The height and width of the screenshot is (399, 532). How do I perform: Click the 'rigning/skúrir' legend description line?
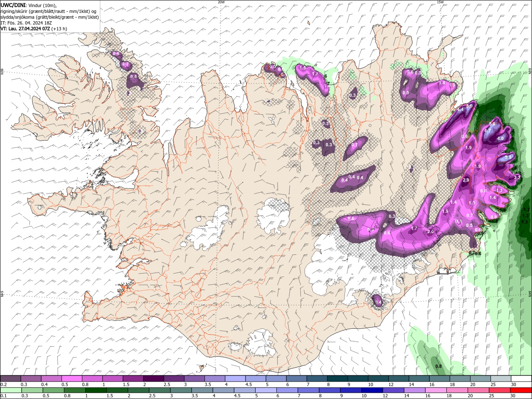point(48,11)
